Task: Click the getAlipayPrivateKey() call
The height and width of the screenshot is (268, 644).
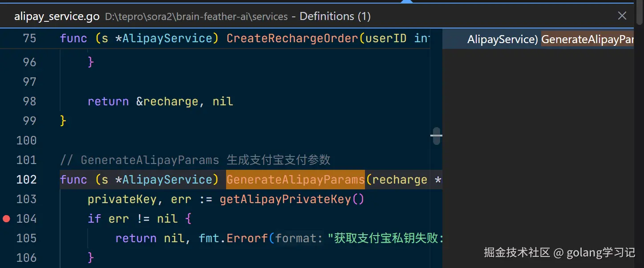Action: click(x=292, y=199)
